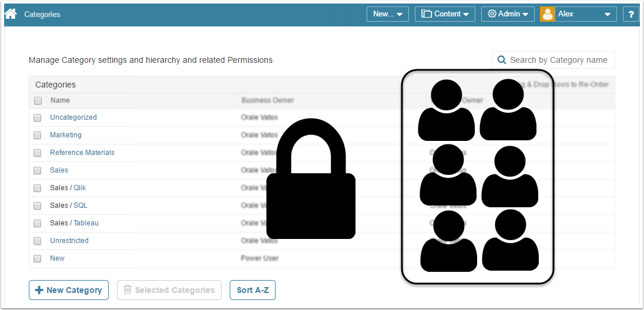Click the Home icon
644x310 pixels.
(10, 14)
